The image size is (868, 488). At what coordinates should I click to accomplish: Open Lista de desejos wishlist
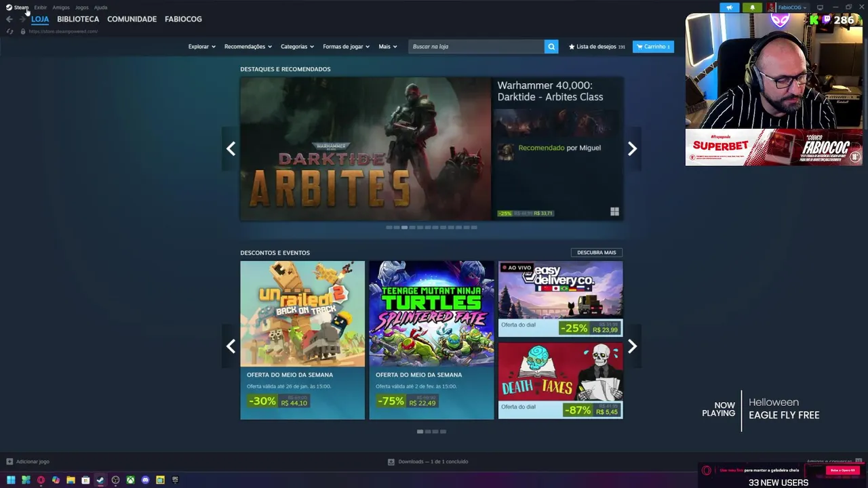point(597,47)
